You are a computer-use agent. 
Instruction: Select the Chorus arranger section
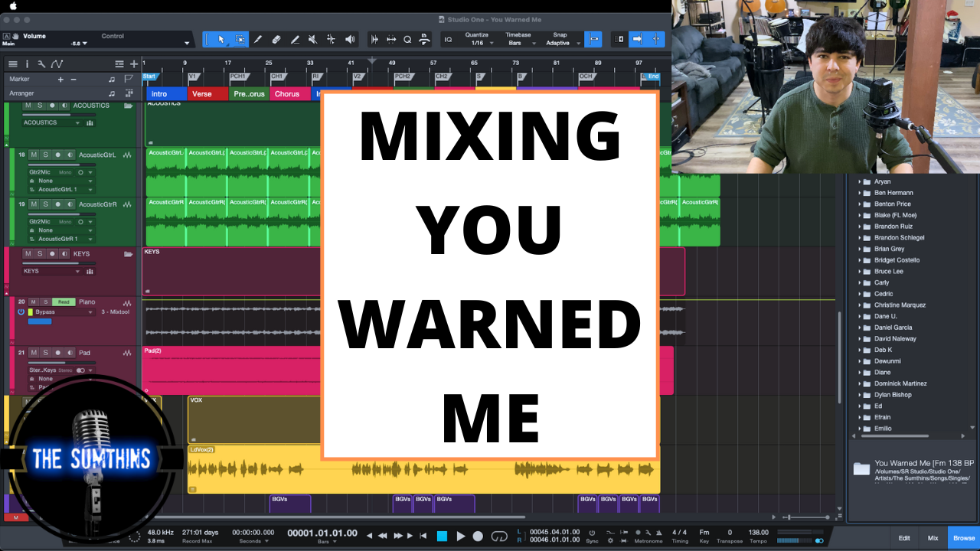click(290, 94)
